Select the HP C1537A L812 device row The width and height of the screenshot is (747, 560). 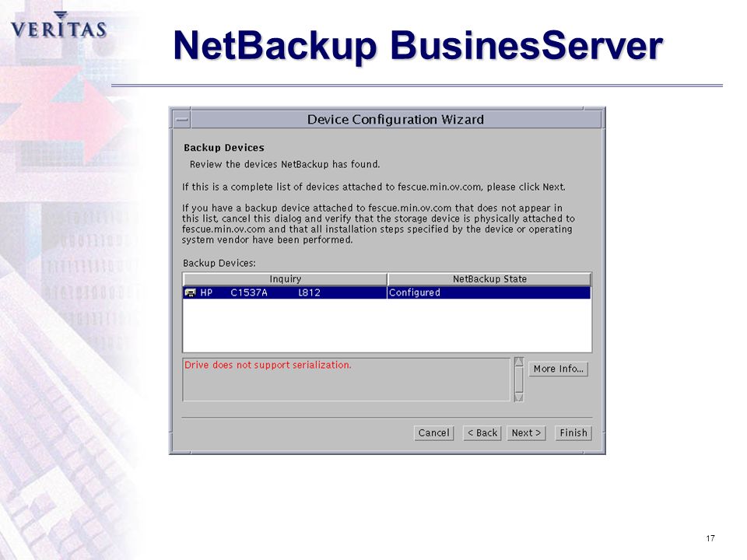tap(387, 292)
